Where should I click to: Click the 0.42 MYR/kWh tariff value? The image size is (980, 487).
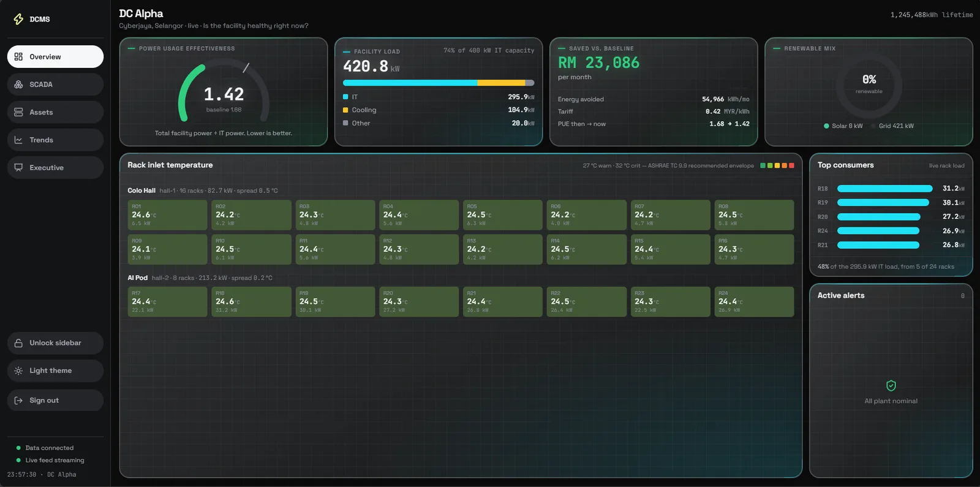click(727, 111)
